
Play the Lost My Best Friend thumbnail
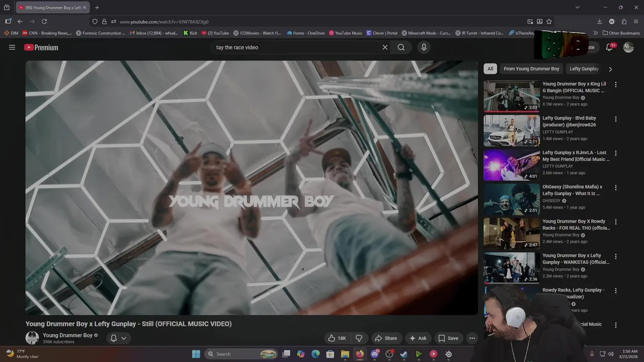[512, 165]
